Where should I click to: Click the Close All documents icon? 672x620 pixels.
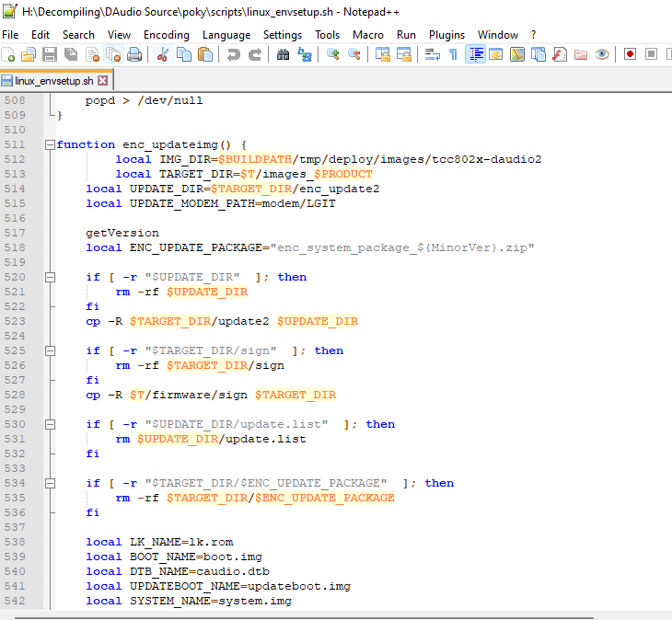click(113, 55)
